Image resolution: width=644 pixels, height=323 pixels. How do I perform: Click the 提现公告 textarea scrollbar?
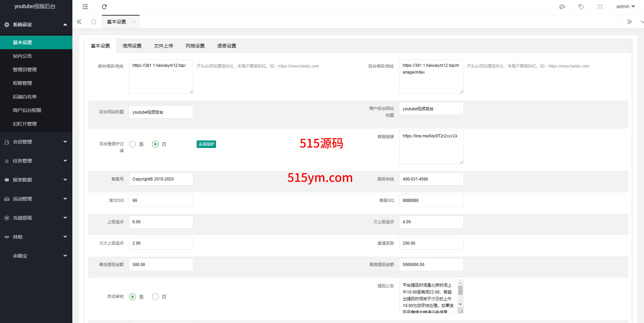coord(460,291)
